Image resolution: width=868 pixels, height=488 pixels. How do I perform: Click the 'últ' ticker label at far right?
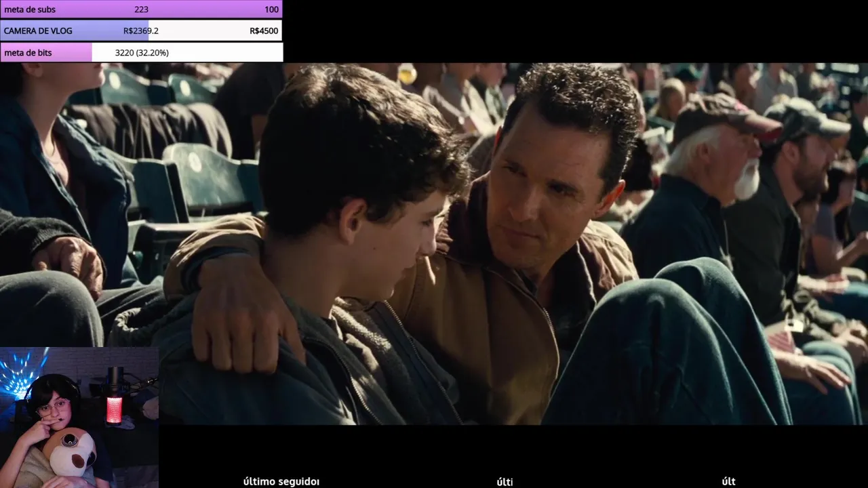(728, 481)
